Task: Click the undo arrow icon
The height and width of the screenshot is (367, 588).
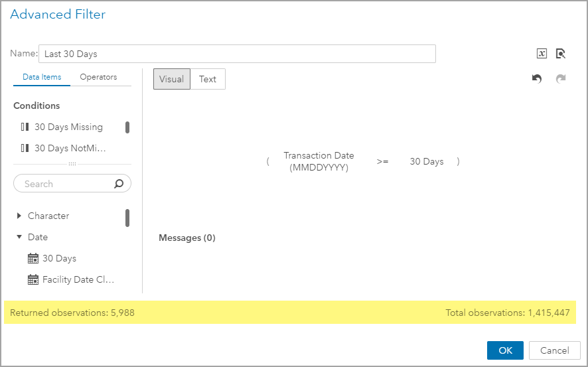Action: coord(537,79)
